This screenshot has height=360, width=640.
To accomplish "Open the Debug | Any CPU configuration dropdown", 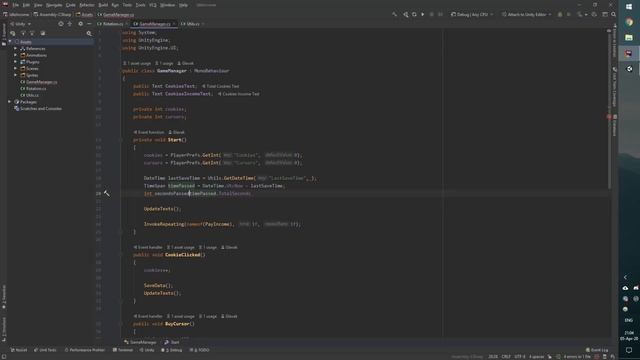I will [x=472, y=14].
